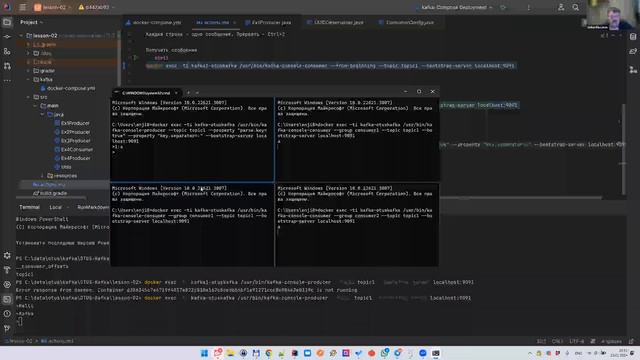640x360 pixels.
Task: Select build.gradle in project tree
Action: [50, 193]
